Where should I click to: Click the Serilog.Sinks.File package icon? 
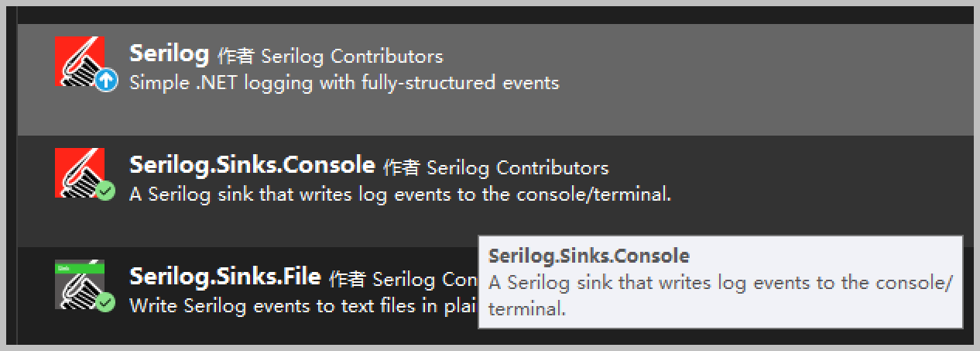pyautogui.click(x=79, y=284)
